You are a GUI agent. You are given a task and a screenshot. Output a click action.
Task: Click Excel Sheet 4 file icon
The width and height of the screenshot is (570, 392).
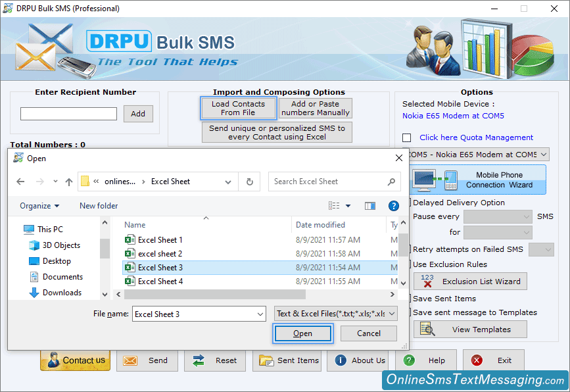130,282
